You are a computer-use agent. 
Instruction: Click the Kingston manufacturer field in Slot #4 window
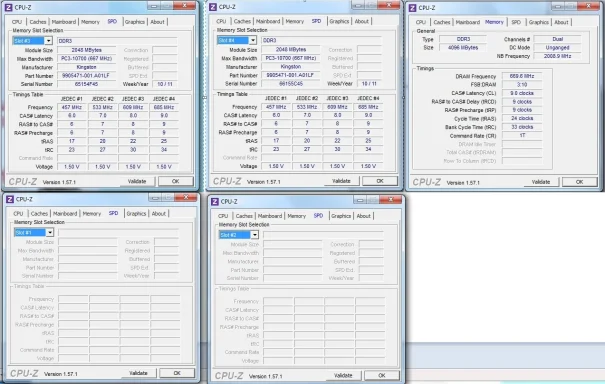click(x=291, y=67)
